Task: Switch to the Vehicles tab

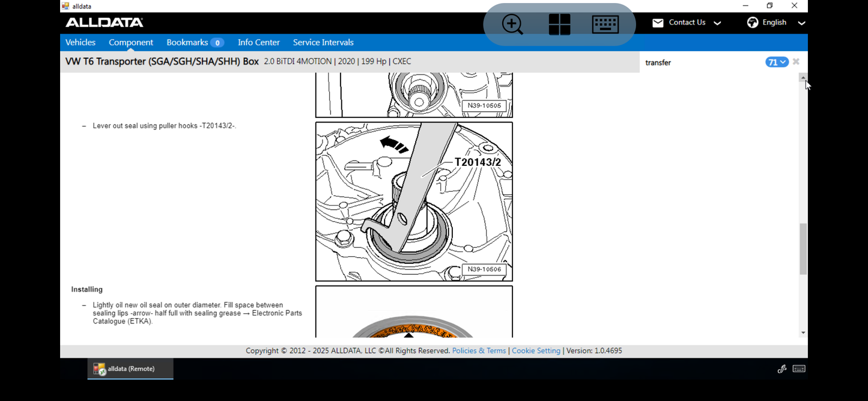Action: pos(80,42)
